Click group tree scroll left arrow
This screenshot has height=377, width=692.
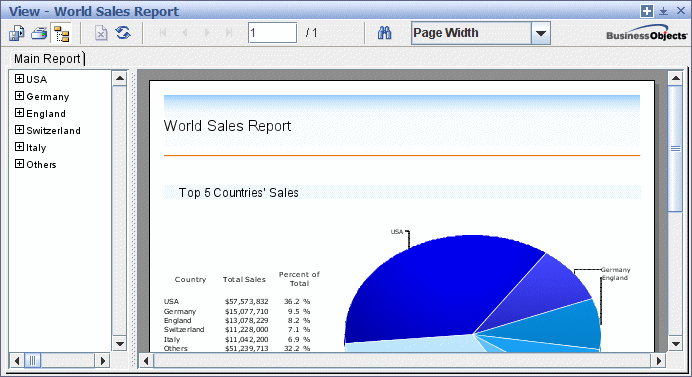17,361
